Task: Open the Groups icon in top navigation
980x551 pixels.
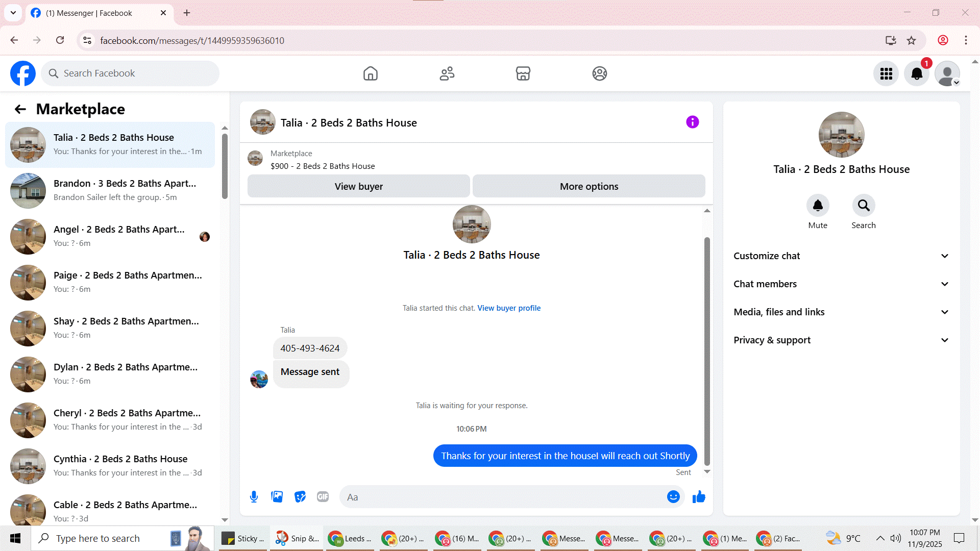Action: coord(600,73)
